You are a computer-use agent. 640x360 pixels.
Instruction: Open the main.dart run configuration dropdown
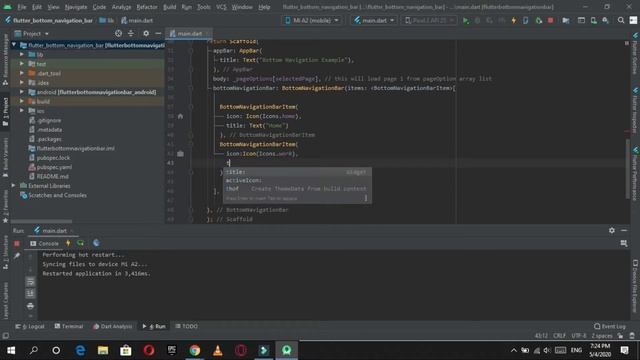coord(374,20)
